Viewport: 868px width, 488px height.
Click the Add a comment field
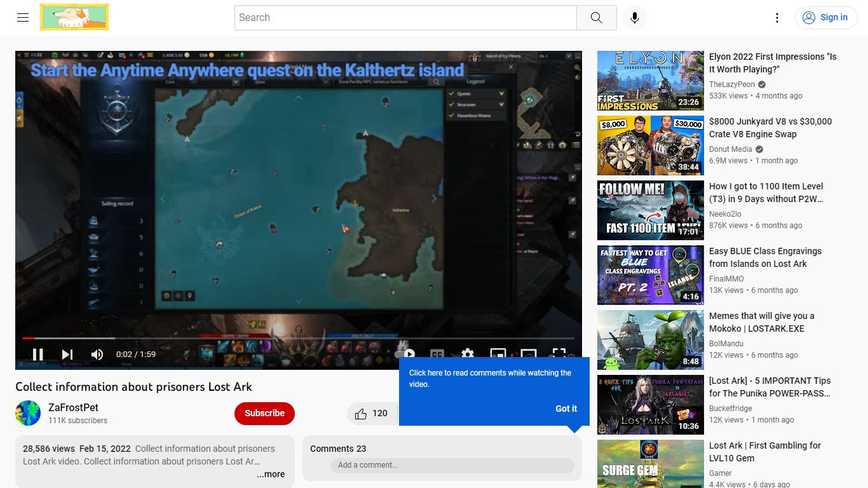452,465
